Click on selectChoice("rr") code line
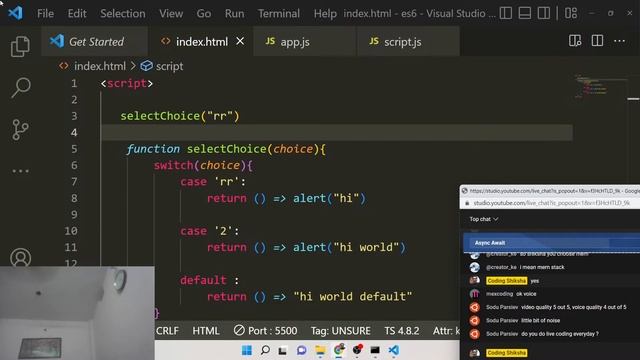 tap(180, 116)
